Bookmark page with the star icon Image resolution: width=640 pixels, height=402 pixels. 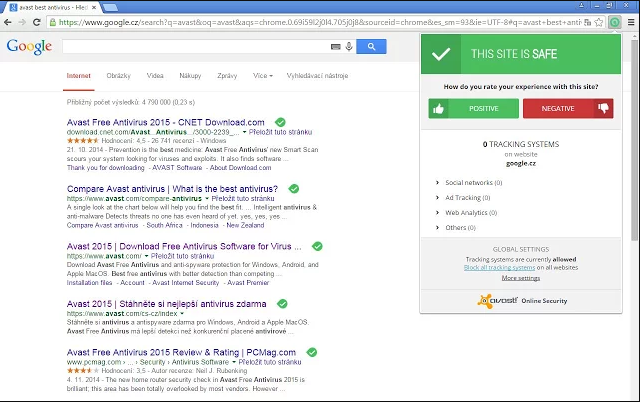[x=598, y=22]
